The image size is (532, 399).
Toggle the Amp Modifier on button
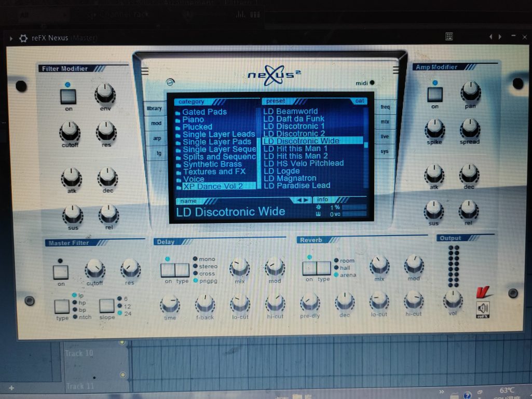[435, 94]
